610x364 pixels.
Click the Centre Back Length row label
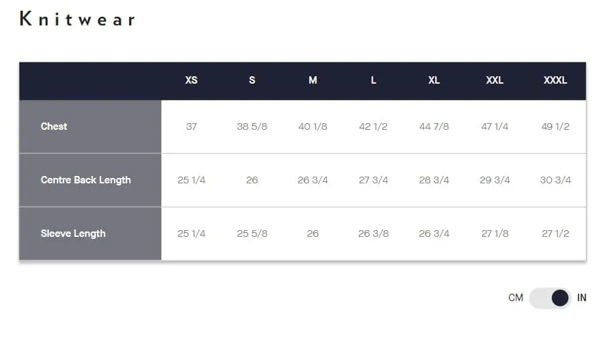86,180
